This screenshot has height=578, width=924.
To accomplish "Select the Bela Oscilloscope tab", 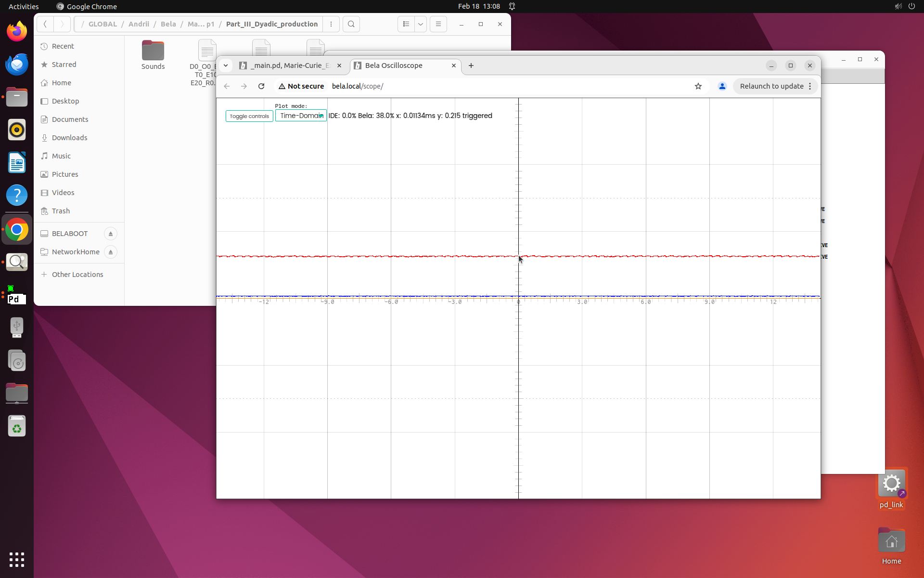I will pyautogui.click(x=399, y=66).
